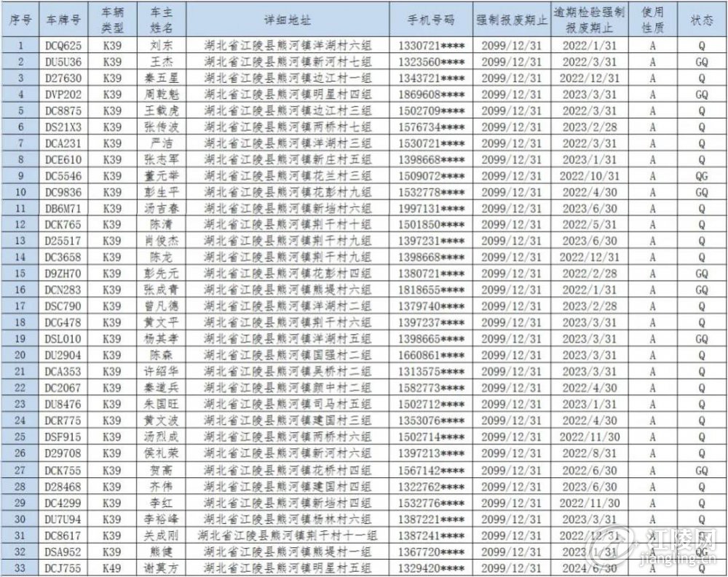Select plate number DCG478
This screenshot has height=577, width=728.
click(63, 322)
